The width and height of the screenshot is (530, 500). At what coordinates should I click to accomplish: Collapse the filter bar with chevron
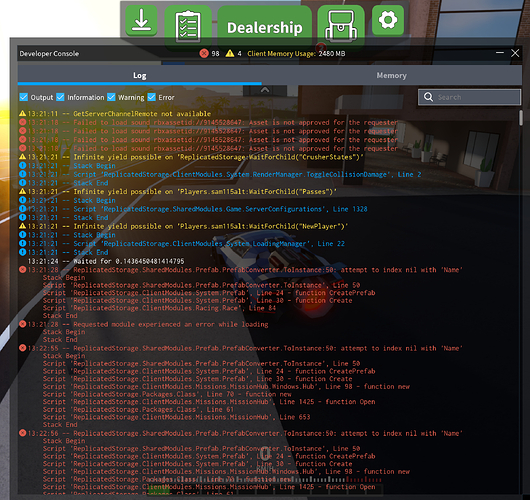pos(265,90)
